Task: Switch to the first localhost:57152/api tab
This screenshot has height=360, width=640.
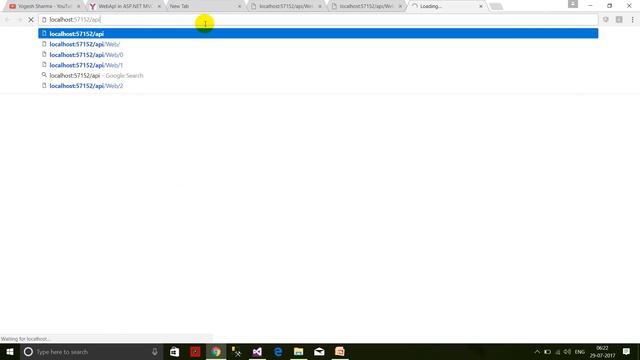Action: pos(285,6)
